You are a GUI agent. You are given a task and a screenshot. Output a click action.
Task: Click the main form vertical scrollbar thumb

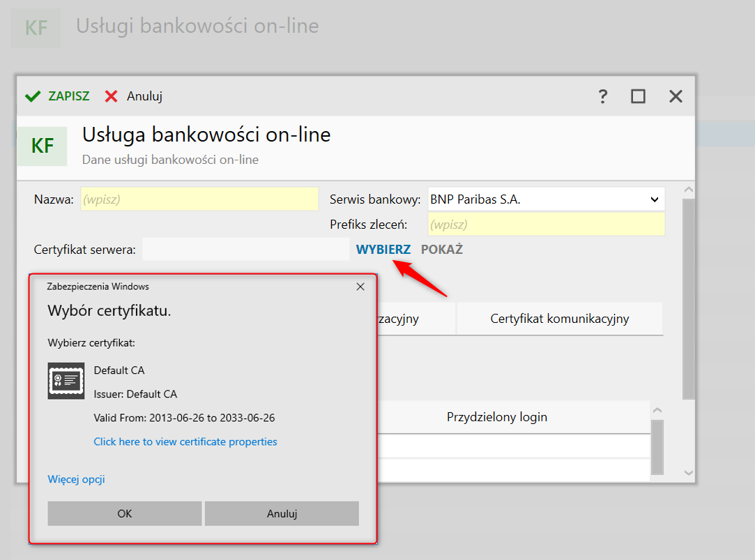point(689,299)
